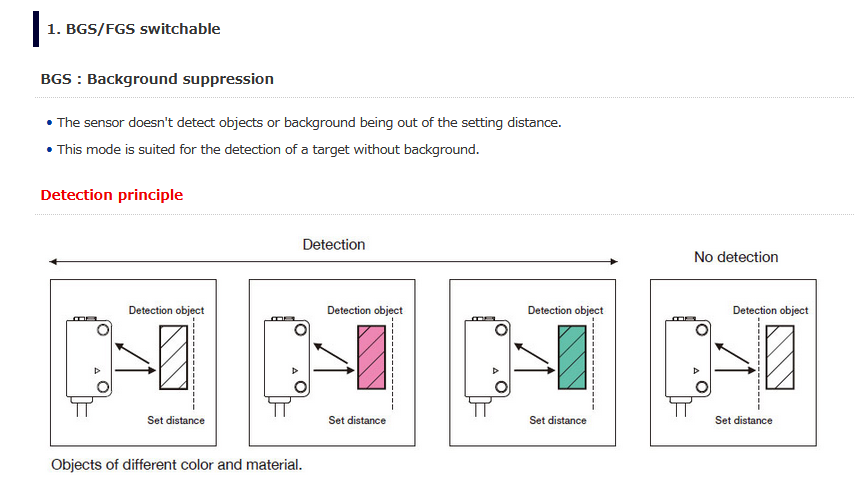Click the white hatched object in first diagram

point(173,357)
